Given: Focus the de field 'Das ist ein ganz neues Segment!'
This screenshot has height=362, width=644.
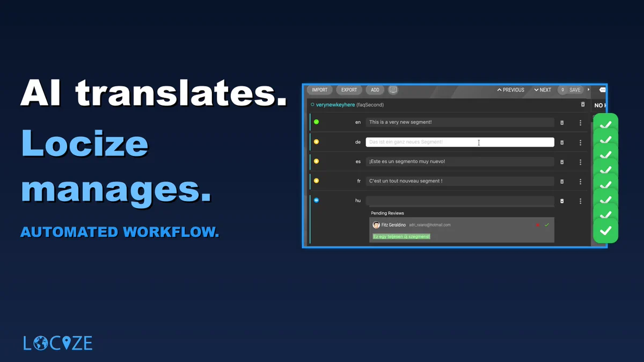Looking at the screenshot, I should coord(460,142).
